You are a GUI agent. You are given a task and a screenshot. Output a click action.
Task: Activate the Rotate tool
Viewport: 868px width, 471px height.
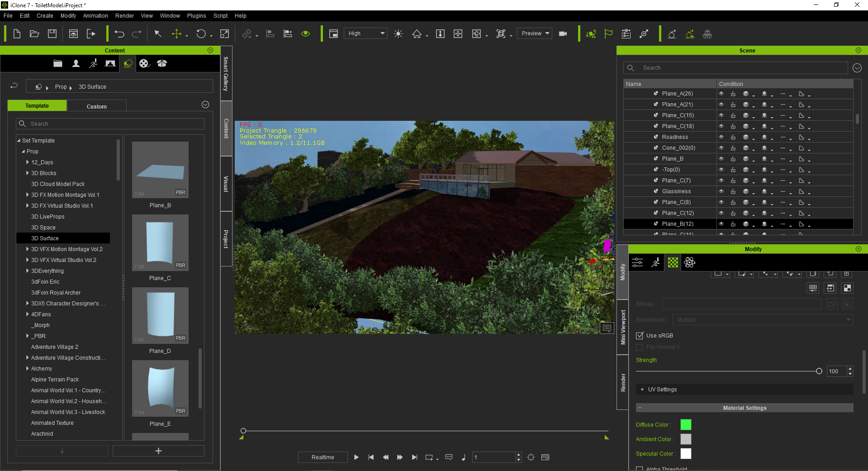pos(201,34)
